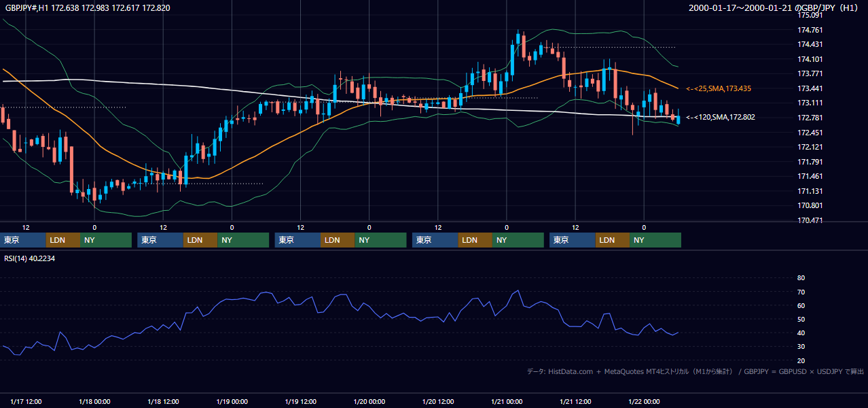Select the RSI scale label 40

click(801, 333)
